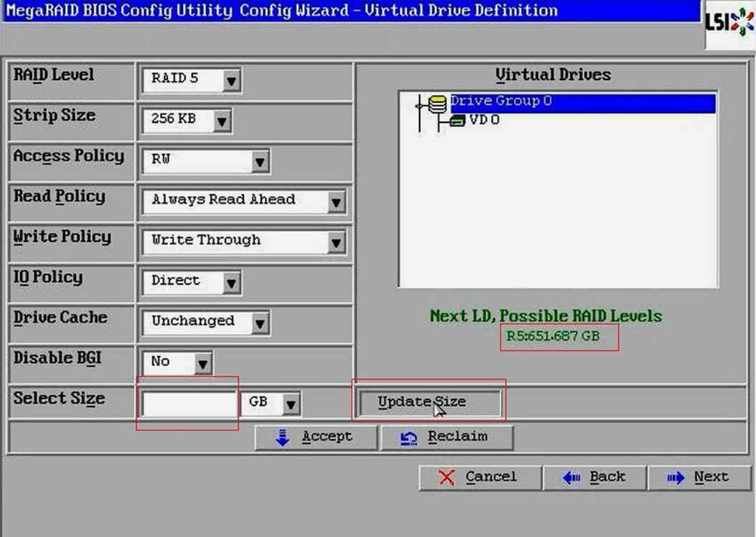Viewport: 756px width, 537px height.
Task: Open the Write Policy dropdown
Action: [x=336, y=242]
